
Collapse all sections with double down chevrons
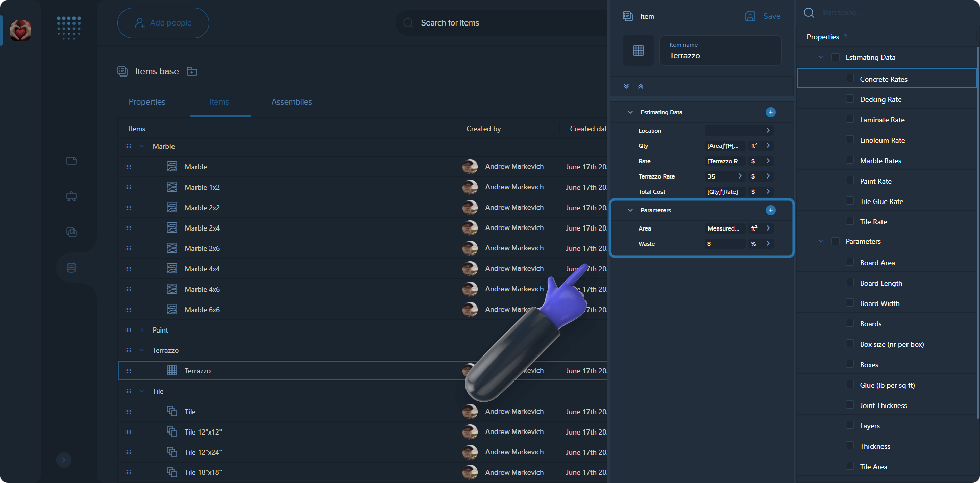click(x=626, y=86)
